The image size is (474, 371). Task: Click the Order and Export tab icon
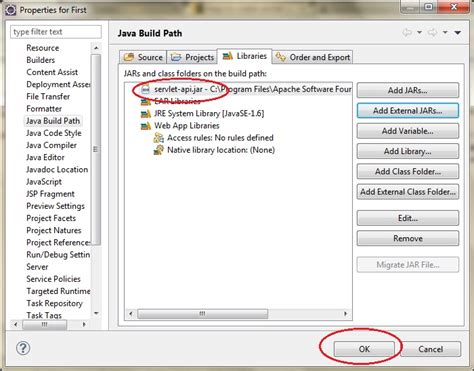tap(280, 57)
